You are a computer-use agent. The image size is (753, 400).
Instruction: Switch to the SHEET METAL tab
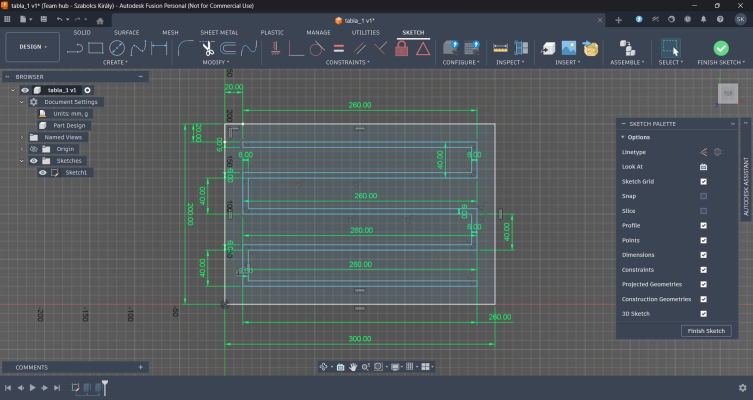[x=219, y=32]
